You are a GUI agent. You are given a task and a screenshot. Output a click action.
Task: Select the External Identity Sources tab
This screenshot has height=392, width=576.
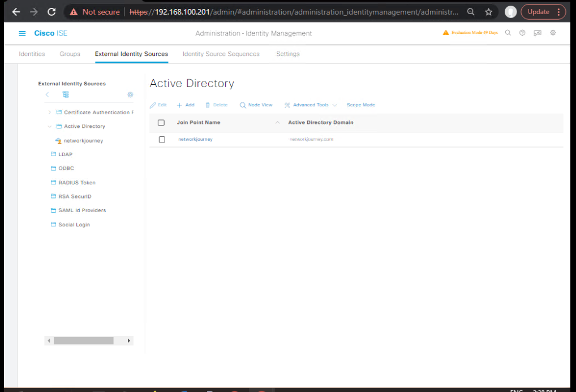pyautogui.click(x=131, y=54)
